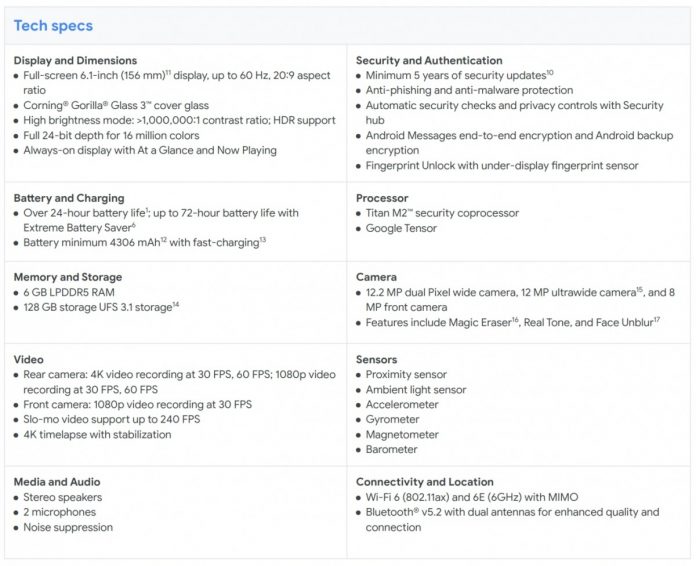Select the "Battery and Charging" heading
This screenshot has height=566, width=696.
pos(69,198)
